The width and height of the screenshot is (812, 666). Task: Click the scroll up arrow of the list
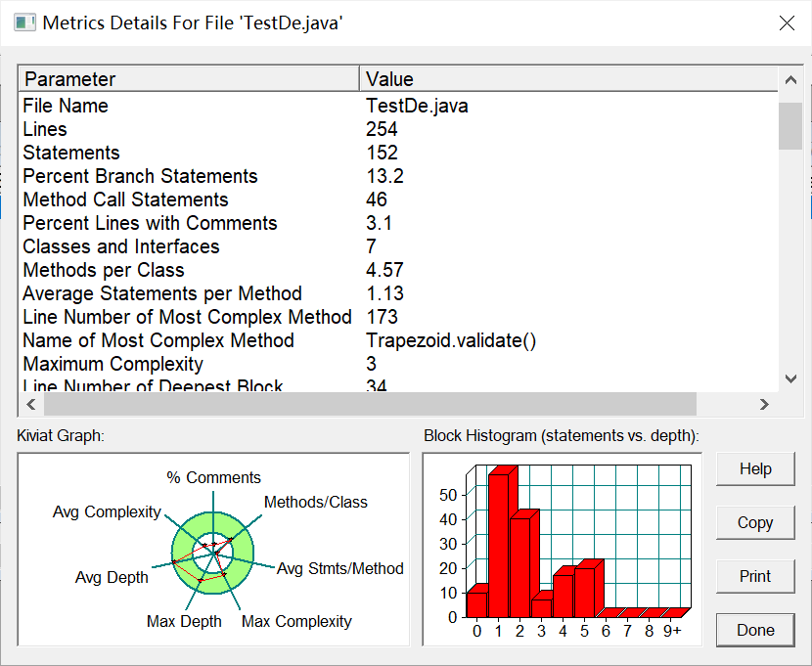(790, 79)
